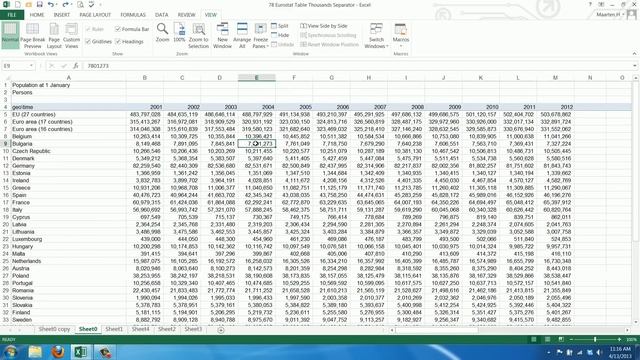This screenshot has width=640, height=360.
Task: Toggle the Headings checkbox
Action: [129, 41]
